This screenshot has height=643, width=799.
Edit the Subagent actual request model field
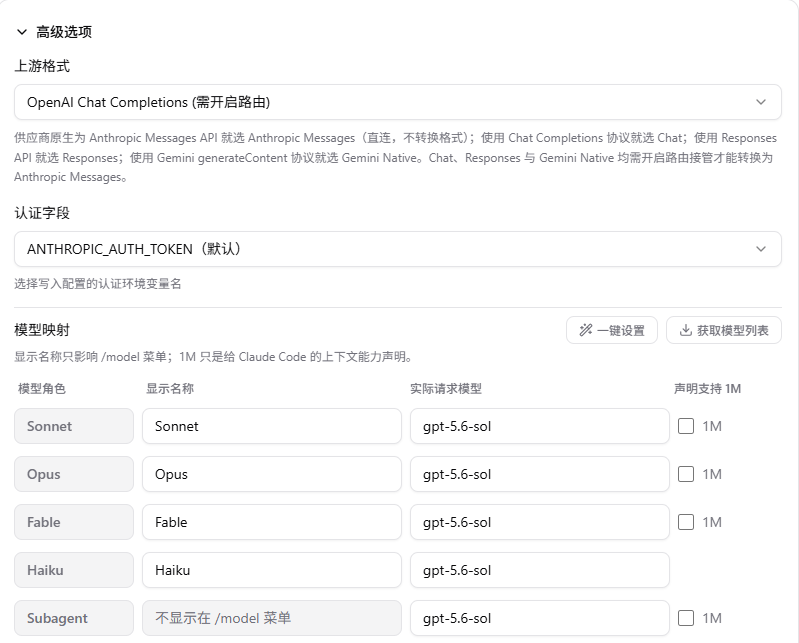(540, 618)
